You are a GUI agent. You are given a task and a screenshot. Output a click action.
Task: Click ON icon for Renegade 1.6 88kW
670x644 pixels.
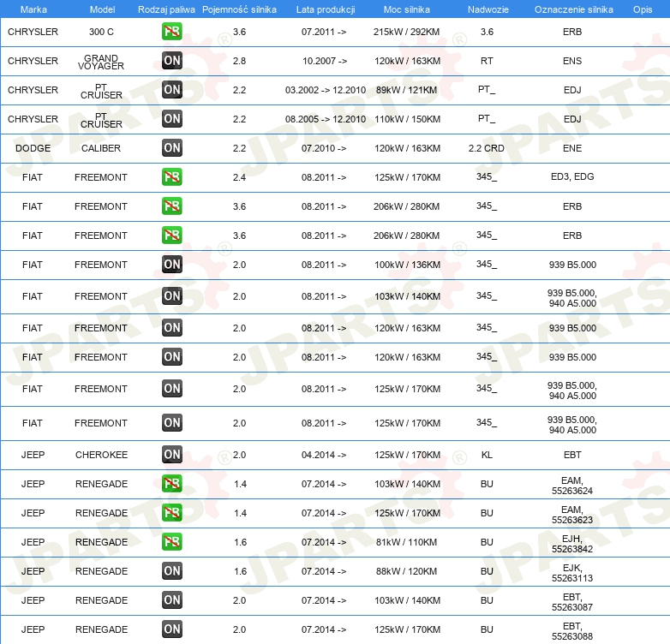click(x=171, y=571)
